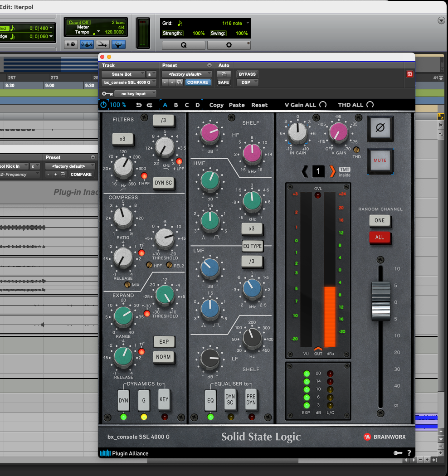The image size is (448, 476).
Task: Select previous channel with left arrow
Action: [x=305, y=171]
